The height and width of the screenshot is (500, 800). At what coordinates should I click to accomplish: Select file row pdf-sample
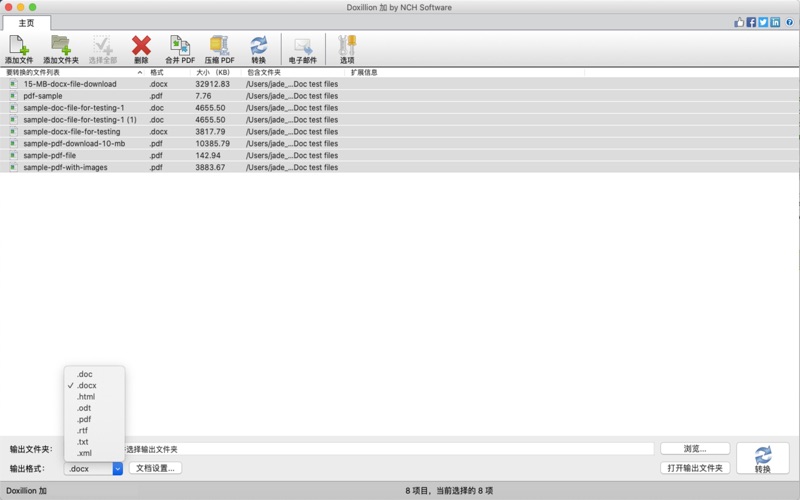tap(399, 96)
